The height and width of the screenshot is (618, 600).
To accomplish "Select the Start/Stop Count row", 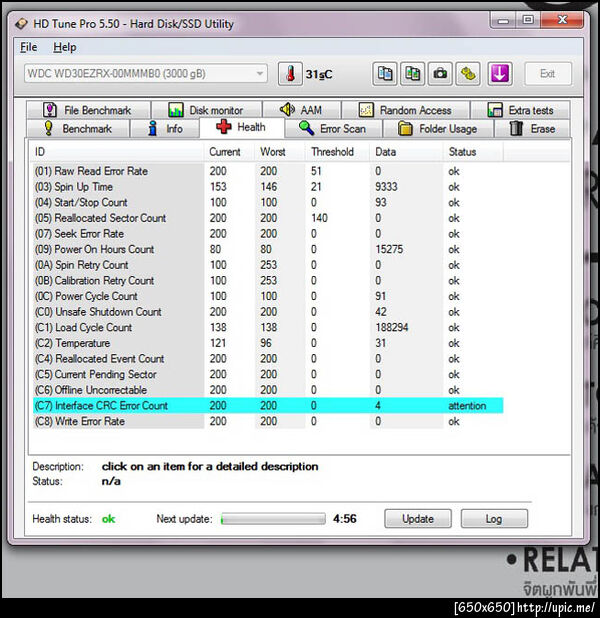I will 268,203.
